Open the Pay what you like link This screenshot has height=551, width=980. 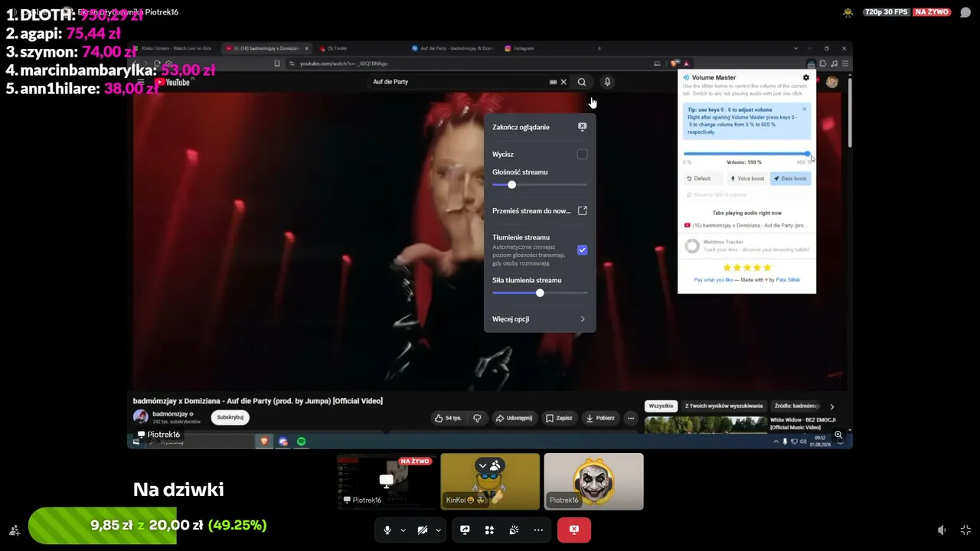[714, 280]
